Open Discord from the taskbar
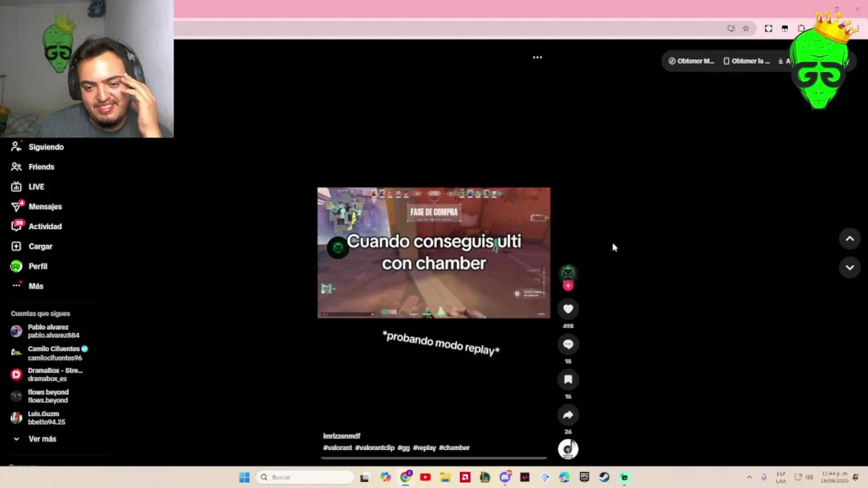This screenshot has width=868, height=488. [x=505, y=477]
